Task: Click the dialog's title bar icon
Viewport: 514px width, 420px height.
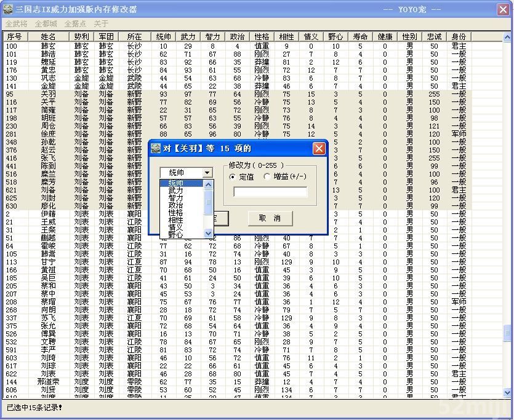Action: pos(156,149)
